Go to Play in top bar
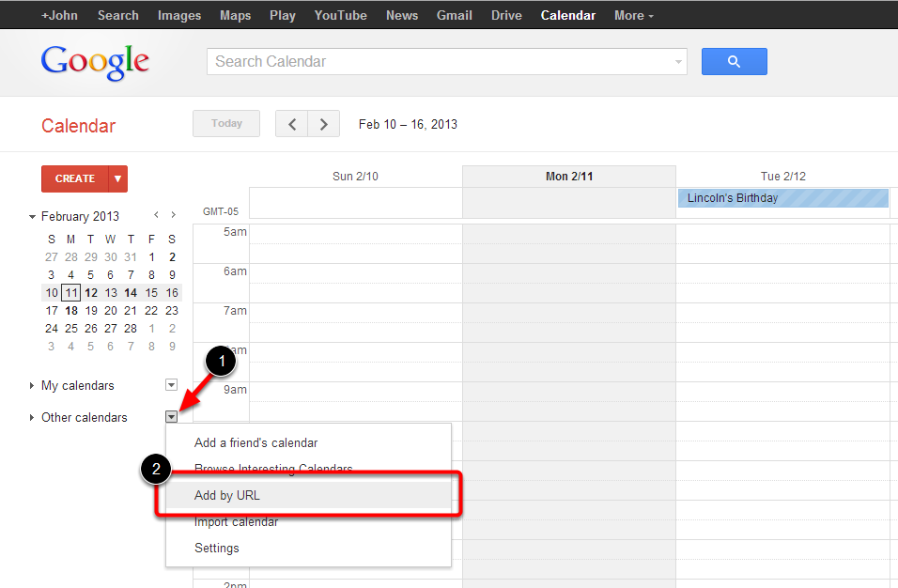Screen dimensions: 898x588 pos(283,15)
